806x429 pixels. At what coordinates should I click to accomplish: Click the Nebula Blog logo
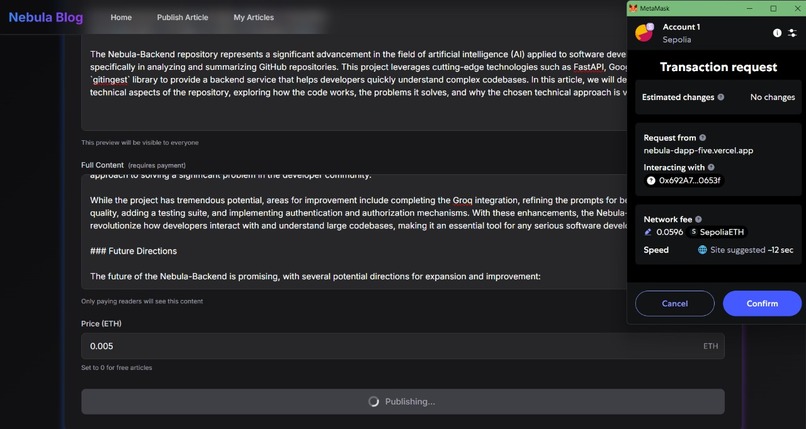pos(46,17)
